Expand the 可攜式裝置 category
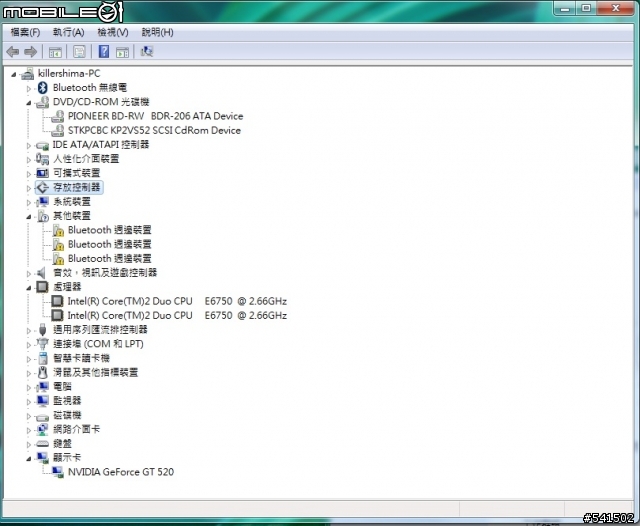The width and height of the screenshot is (640, 526). click(x=29, y=174)
